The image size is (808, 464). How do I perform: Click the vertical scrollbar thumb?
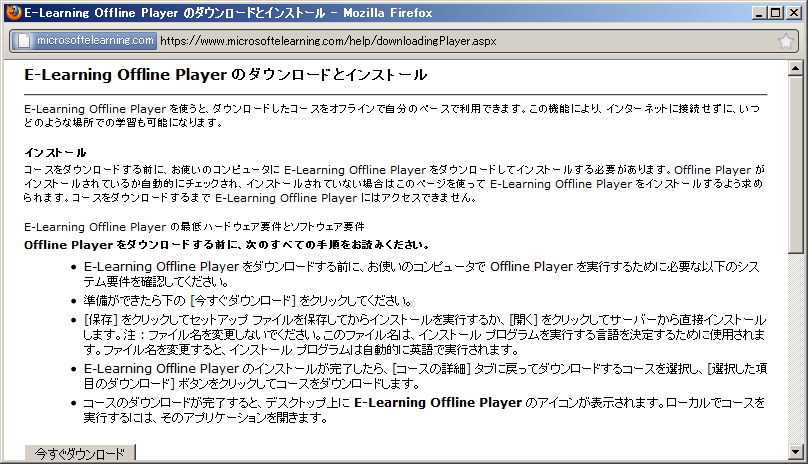[796, 165]
